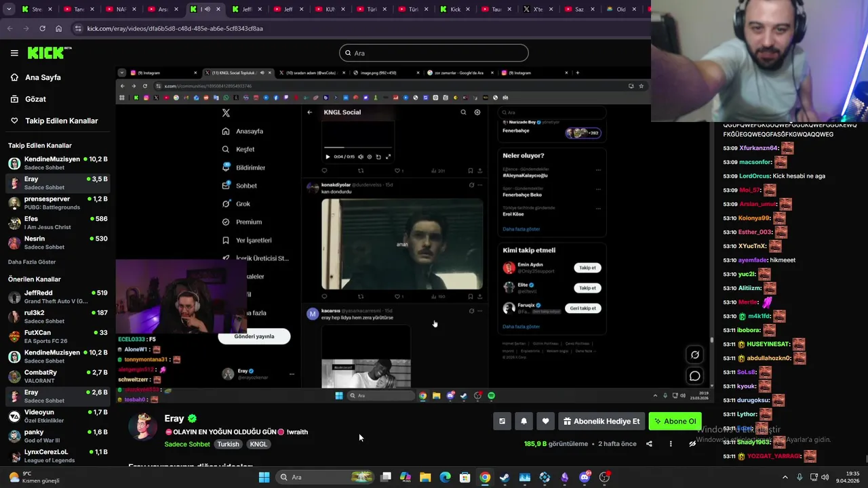Open Sadece Sohbet category link
Viewport: 868px width, 488px height.
pyautogui.click(x=187, y=444)
